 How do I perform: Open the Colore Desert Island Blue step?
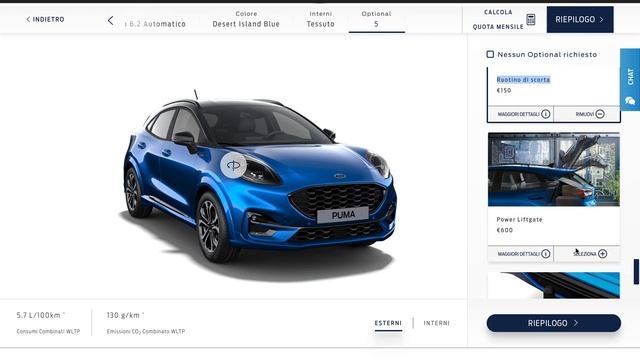pos(246,19)
